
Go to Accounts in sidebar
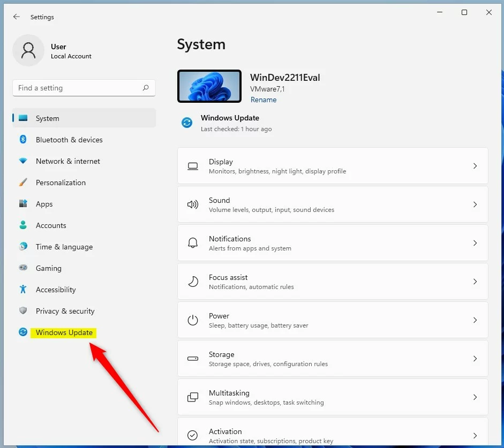51,225
